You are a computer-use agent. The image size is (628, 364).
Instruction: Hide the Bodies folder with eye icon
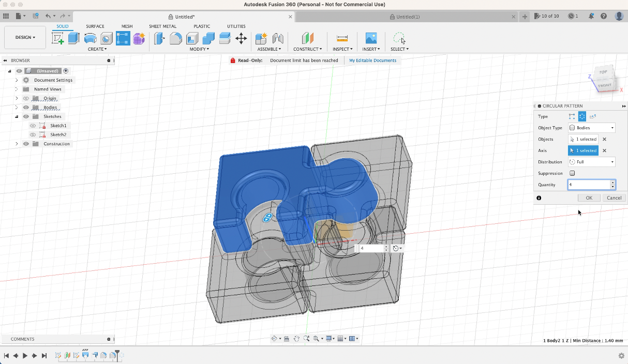pos(26,108)
